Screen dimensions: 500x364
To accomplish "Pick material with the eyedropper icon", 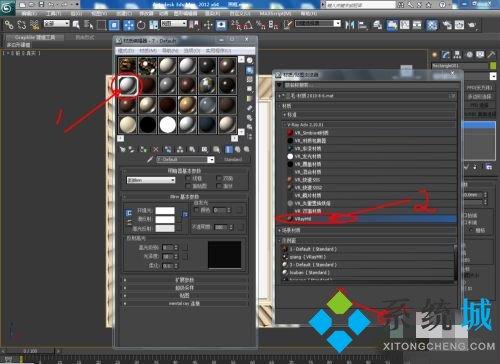I will [150, 159].
